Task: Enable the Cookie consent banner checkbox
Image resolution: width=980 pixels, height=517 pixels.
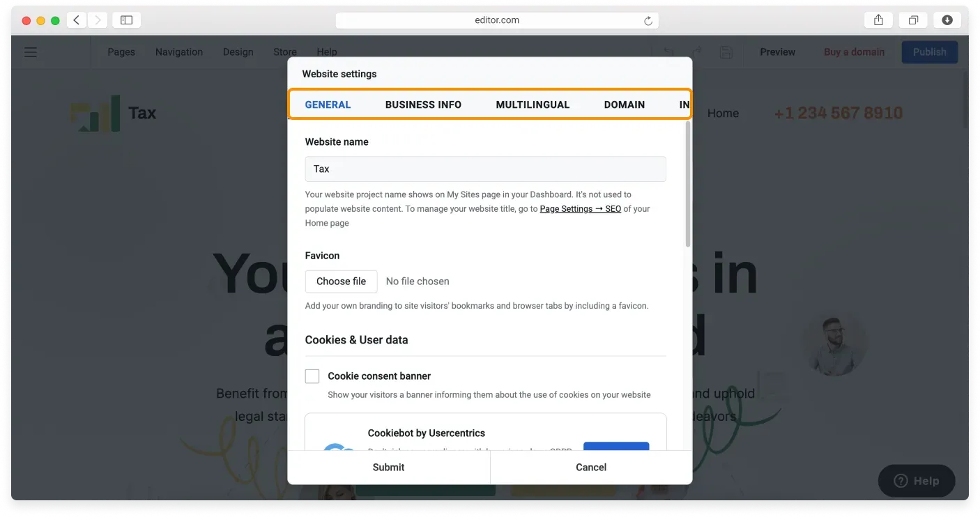Action: pos(312,376)
